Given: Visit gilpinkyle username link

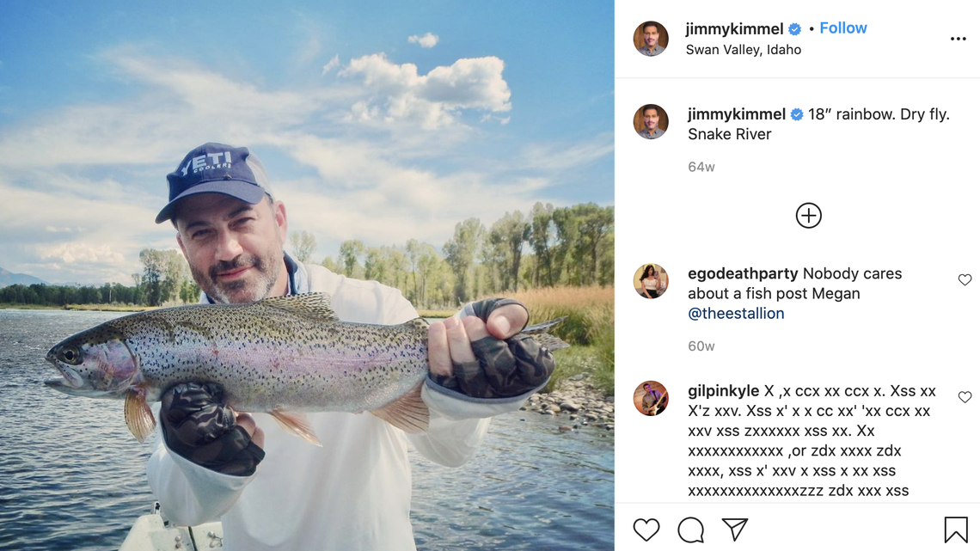Looking at the screenshot, I should tap(723, 391).
